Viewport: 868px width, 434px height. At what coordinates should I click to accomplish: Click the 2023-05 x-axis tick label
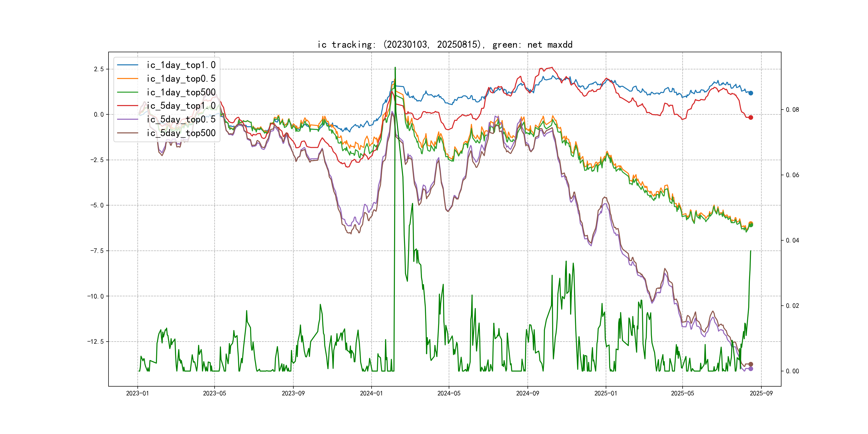pos(214,393)
